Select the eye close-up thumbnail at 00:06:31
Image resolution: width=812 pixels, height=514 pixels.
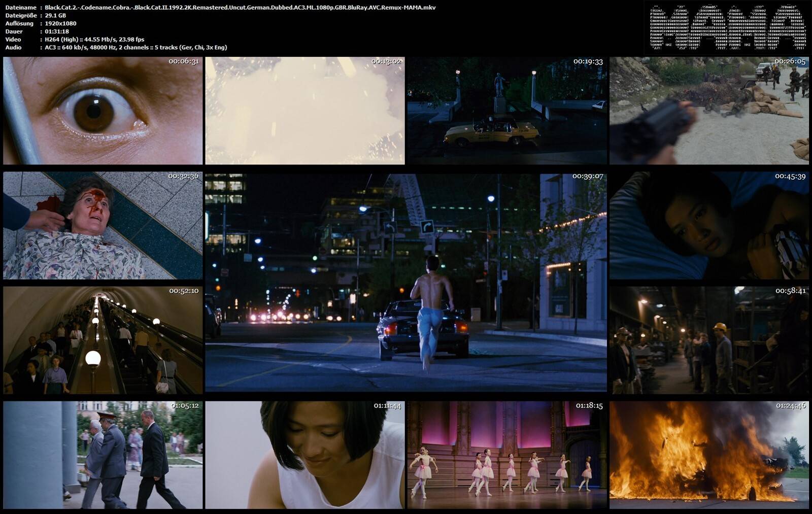103,110
